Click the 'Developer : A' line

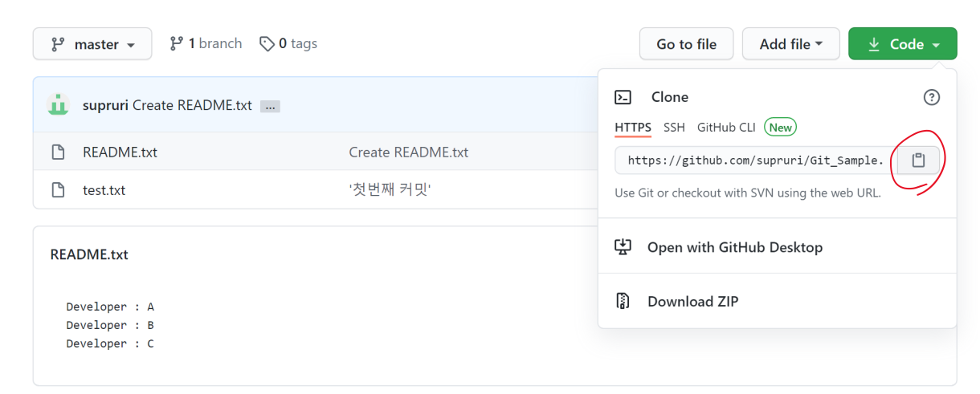110,307
